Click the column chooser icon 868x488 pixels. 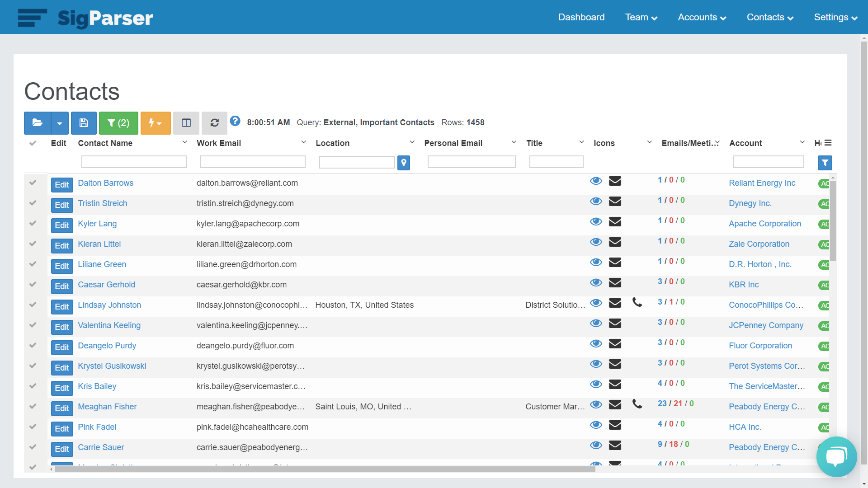pyautogui.click(x=186, y=123)
